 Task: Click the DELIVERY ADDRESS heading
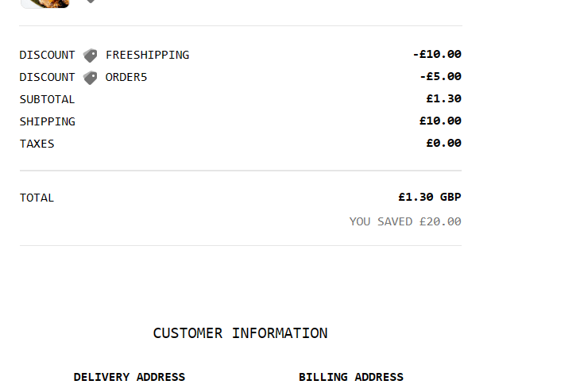tap(129, 377)
